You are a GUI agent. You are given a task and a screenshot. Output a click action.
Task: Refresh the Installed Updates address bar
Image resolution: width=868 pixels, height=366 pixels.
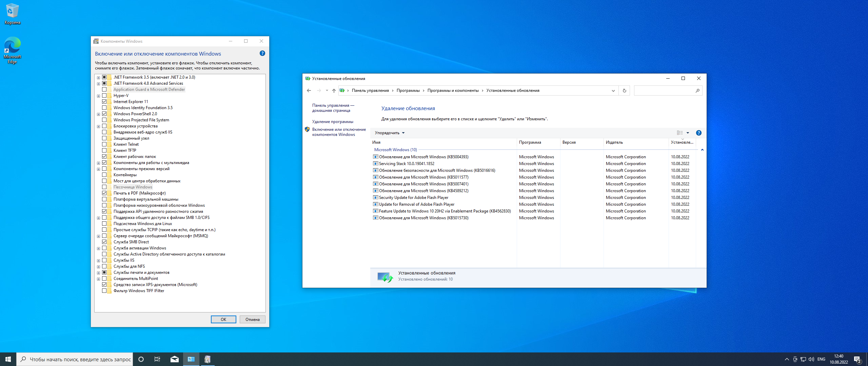point(624,90)
